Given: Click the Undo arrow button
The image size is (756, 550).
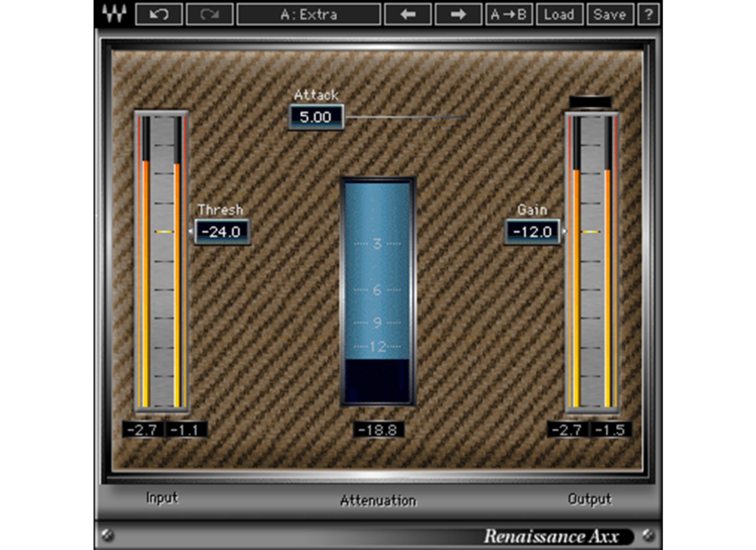Looking at the screenshot, I should [159, 15].
